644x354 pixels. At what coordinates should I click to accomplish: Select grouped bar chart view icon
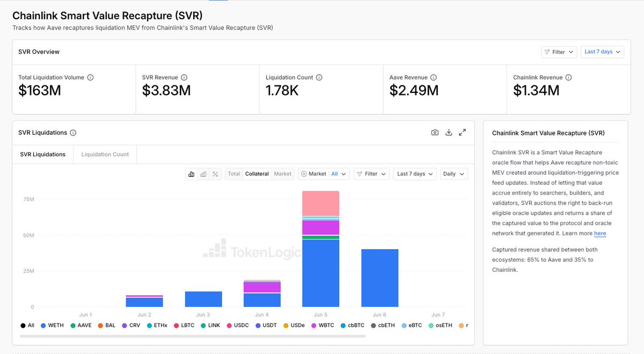(203, 174)
